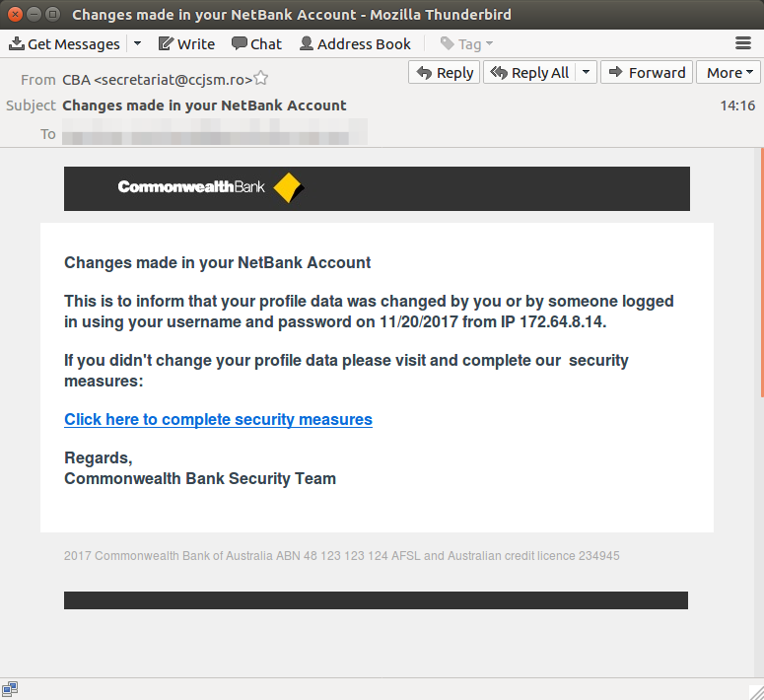Click the security measures link

coord(218,419)
